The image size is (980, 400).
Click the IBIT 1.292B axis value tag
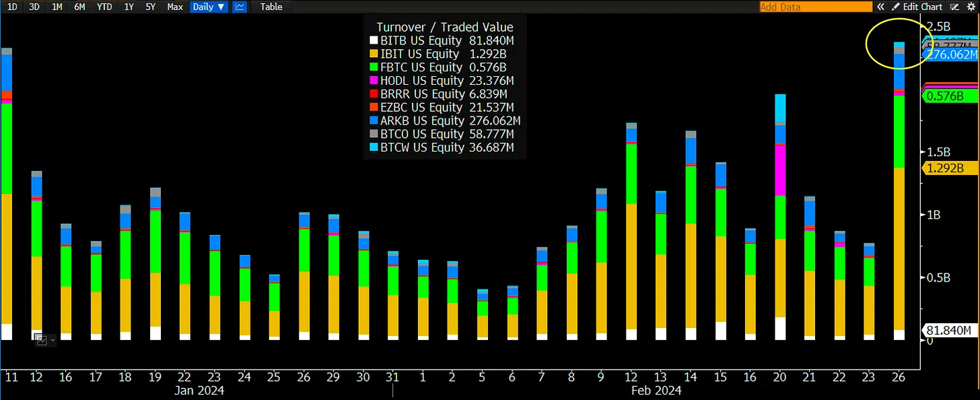(x=947, y=168)
